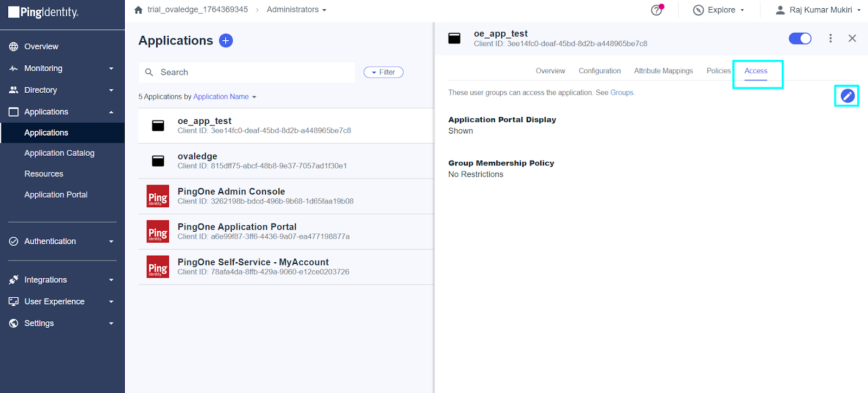Click the ovaledge application icon

point(158,161)
